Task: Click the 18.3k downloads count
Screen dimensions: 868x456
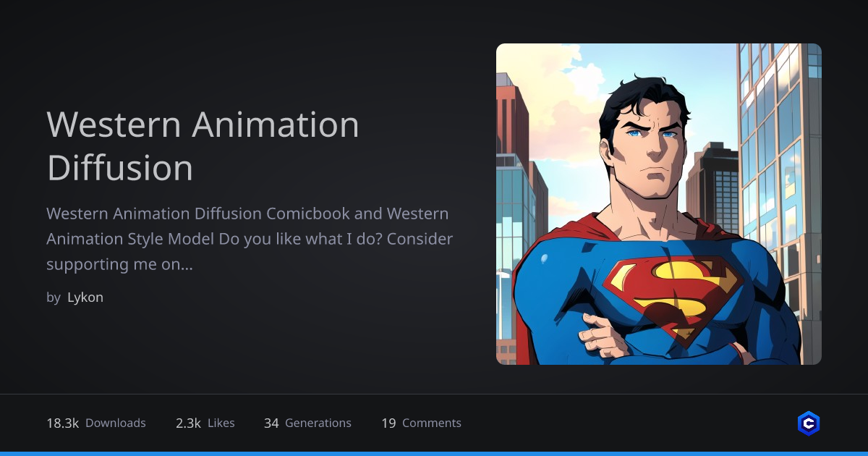Action: pyautogui.click(x=62, y=423)
